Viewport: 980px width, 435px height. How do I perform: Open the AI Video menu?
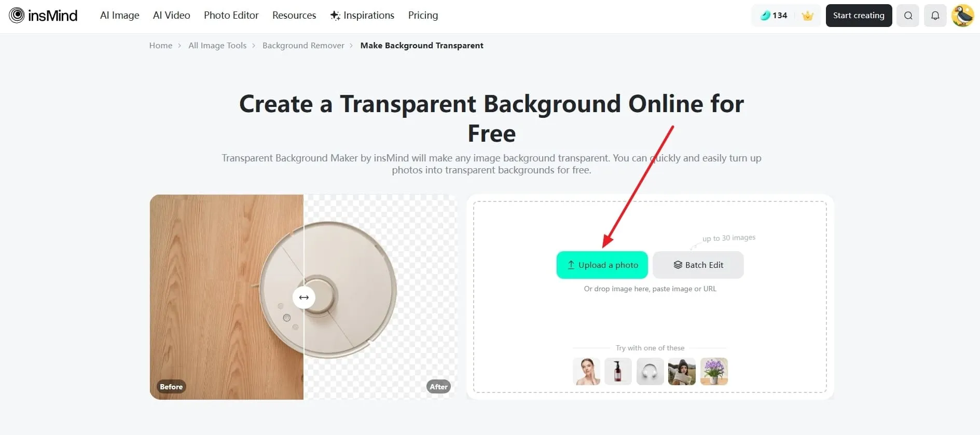pos(172,16)
